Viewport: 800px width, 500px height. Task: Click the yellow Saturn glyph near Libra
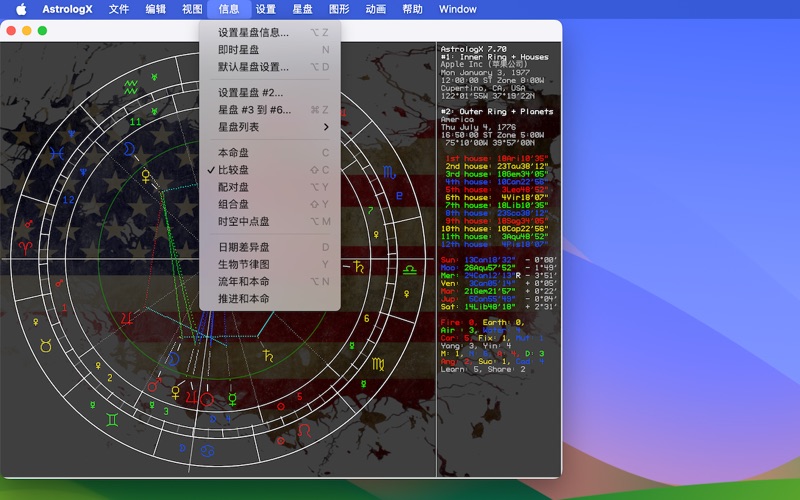pos(359,266)
